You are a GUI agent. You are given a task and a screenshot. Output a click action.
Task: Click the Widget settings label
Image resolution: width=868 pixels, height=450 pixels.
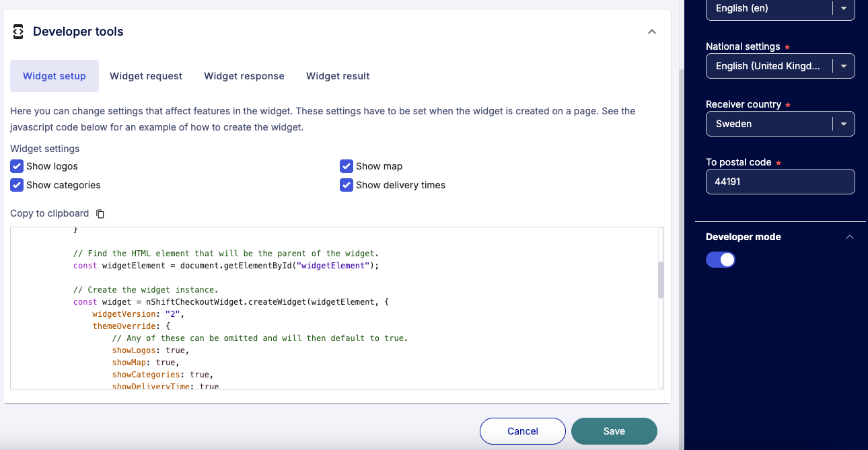pyautogui.click(x=45, y=149)
